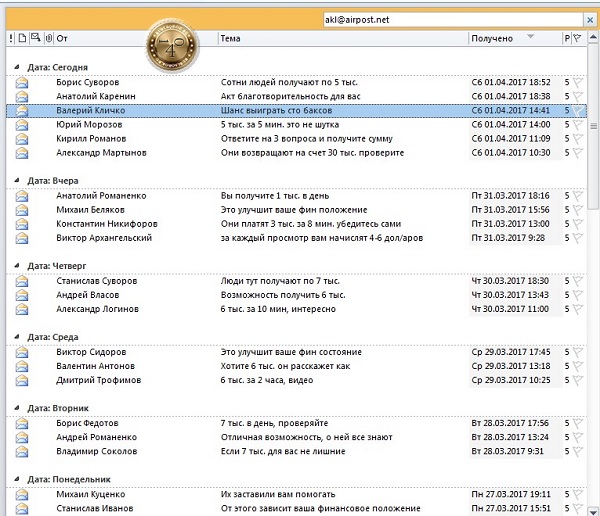
Task: Collapse the Дата: Понедельник group
Action: click(16, 479)
